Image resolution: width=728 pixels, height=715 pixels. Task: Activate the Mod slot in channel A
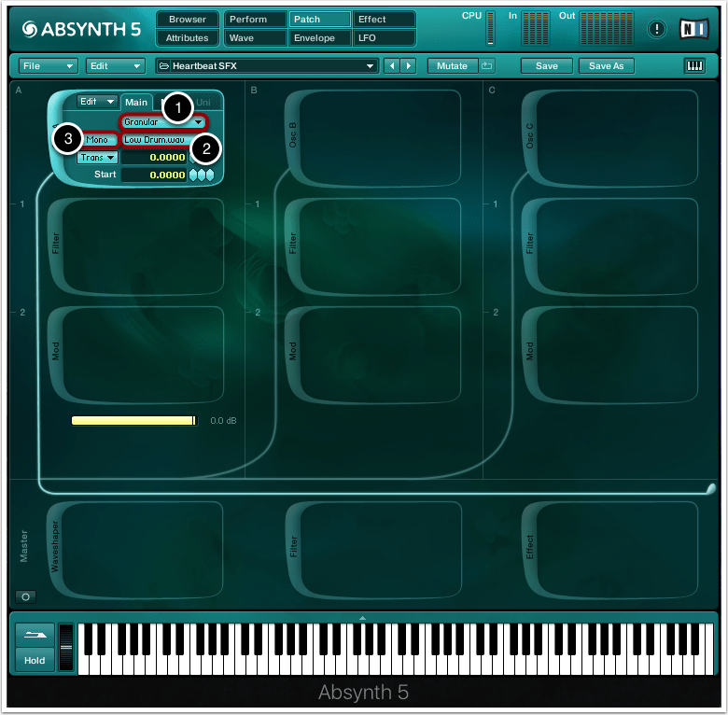135,355
